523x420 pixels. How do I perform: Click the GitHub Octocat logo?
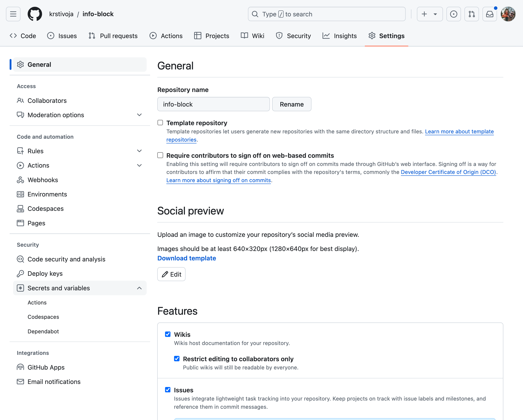click(35, 14)
